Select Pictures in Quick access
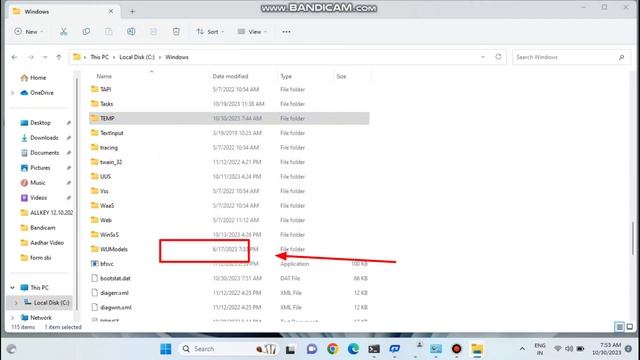The height and width of the screenshot is (360, 640). coord(40,168)
